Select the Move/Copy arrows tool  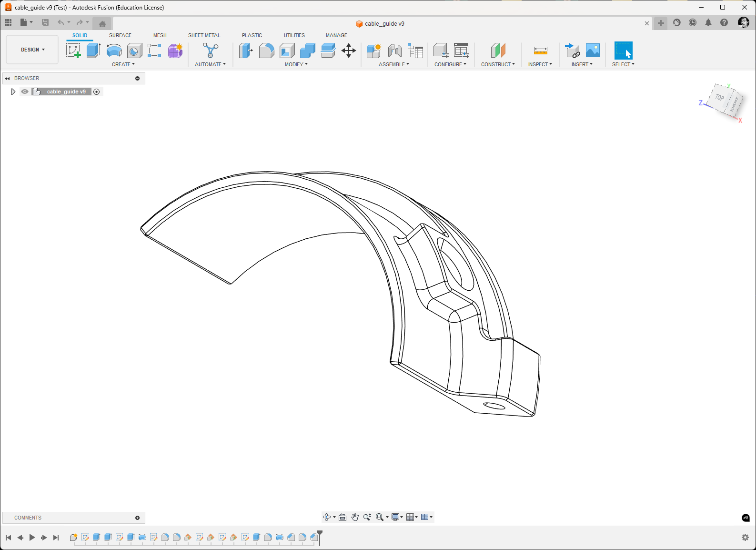(x=349, y=50)
